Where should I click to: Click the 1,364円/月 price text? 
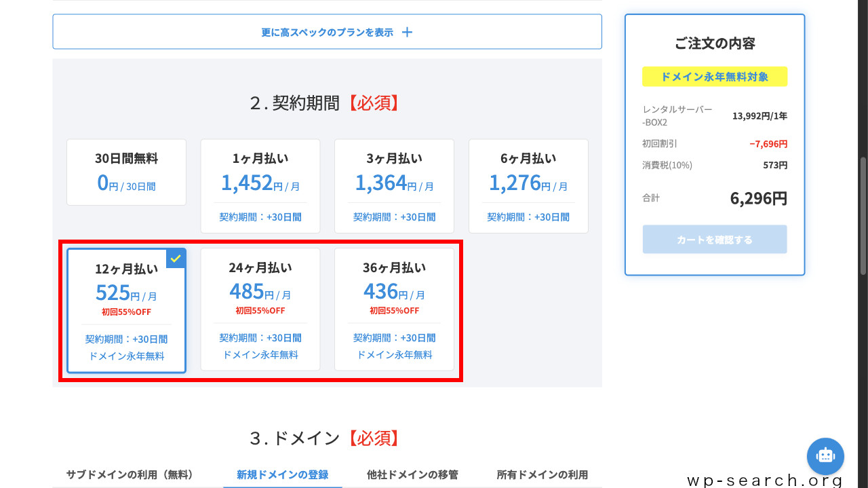point(394,183)
